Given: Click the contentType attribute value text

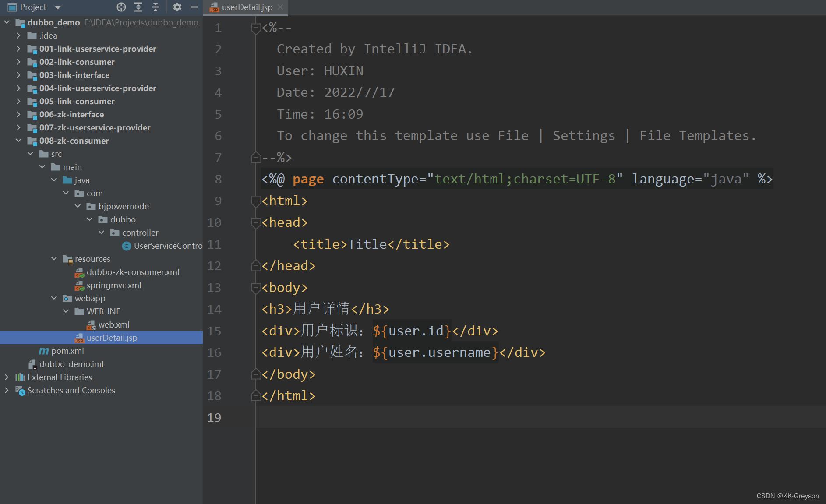Looking at the screenshot, I should pos(525,179).
